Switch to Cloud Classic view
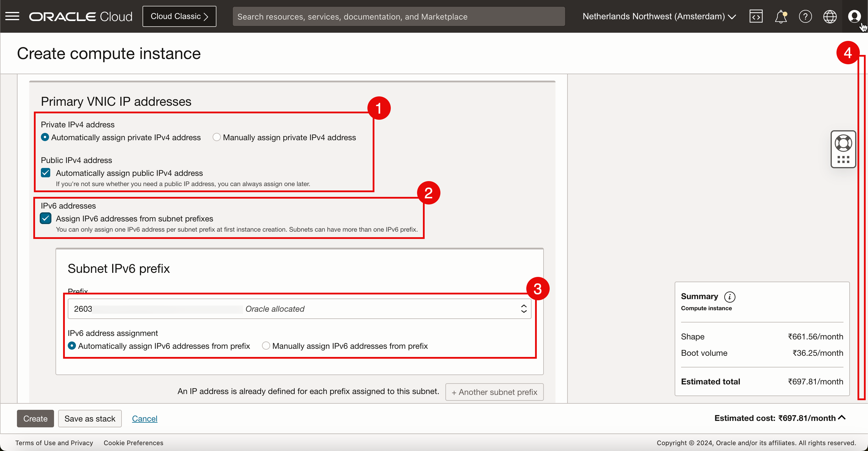The height and width of the screenshot is (451, 868). (x=179, y=16)
